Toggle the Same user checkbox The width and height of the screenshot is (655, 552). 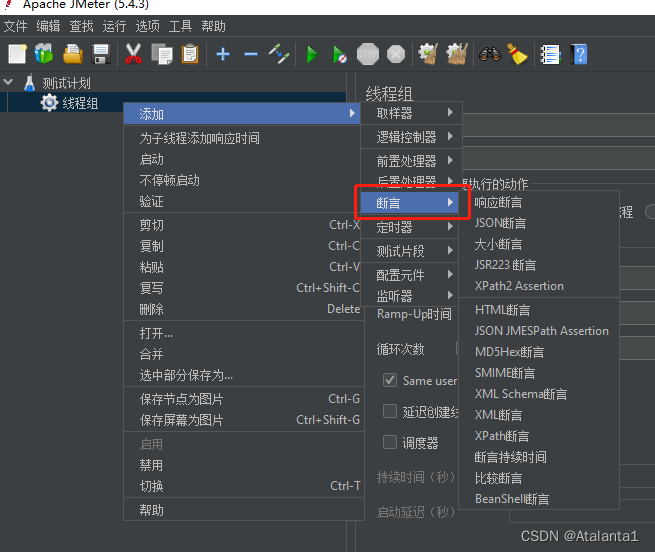click(390, 380)
